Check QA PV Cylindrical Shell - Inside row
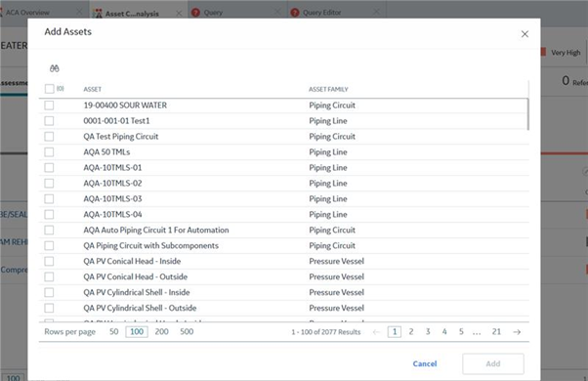Viewport: 588px width, 381px height. pos(49,292)
